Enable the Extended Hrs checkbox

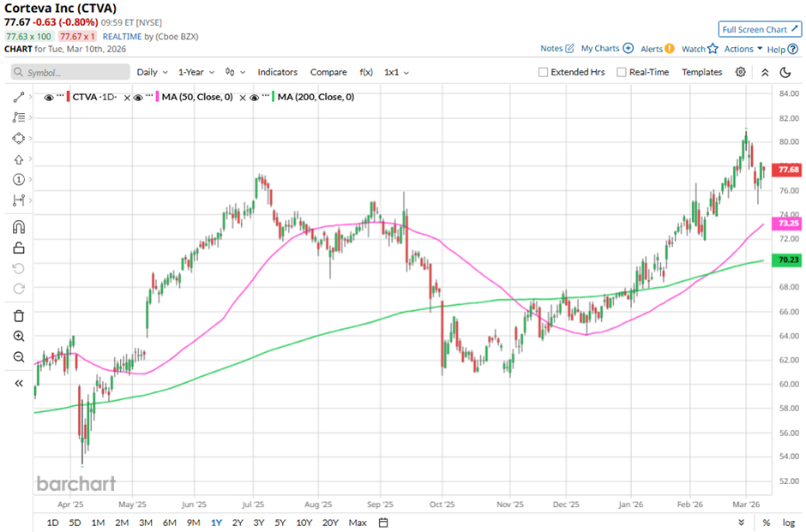point(543,73)
